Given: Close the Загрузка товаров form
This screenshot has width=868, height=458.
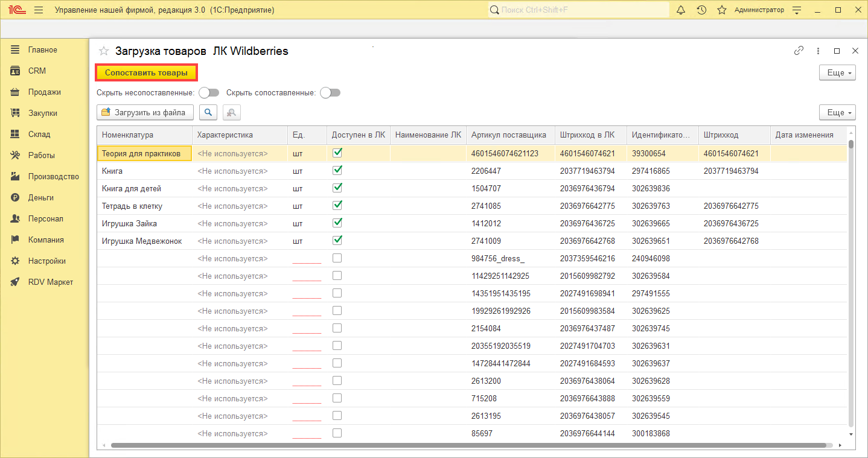Looking at the screenshot, I should [x=855, y=51].
